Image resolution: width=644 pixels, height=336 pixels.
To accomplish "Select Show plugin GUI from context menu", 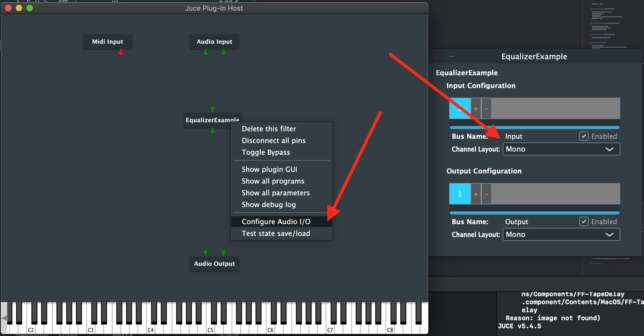I will pyautogui.click(x=269, y=169).
